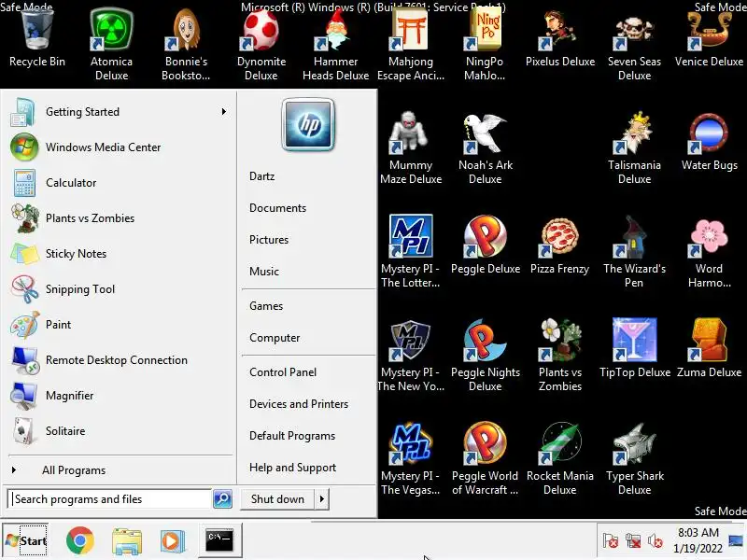Launch Venice Deluxe desktop shortcut
Viewport: 747px width, 560px height.
click(x=709, y=40)
